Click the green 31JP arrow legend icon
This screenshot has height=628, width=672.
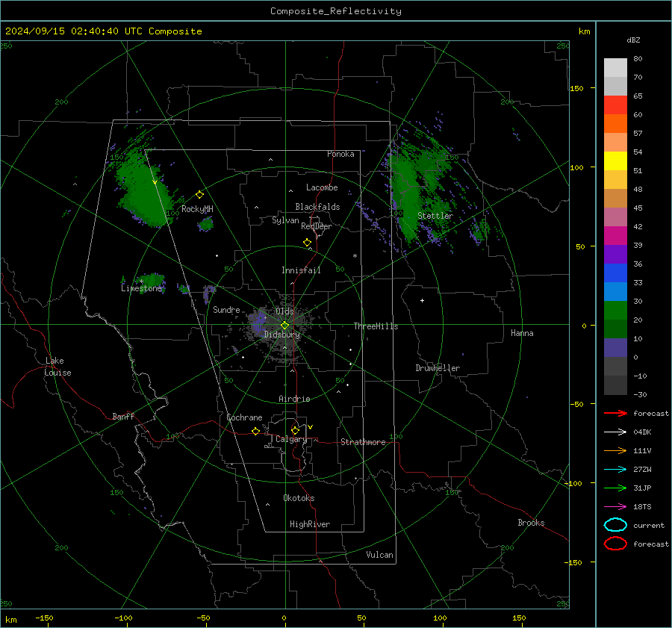click(615, 488)
